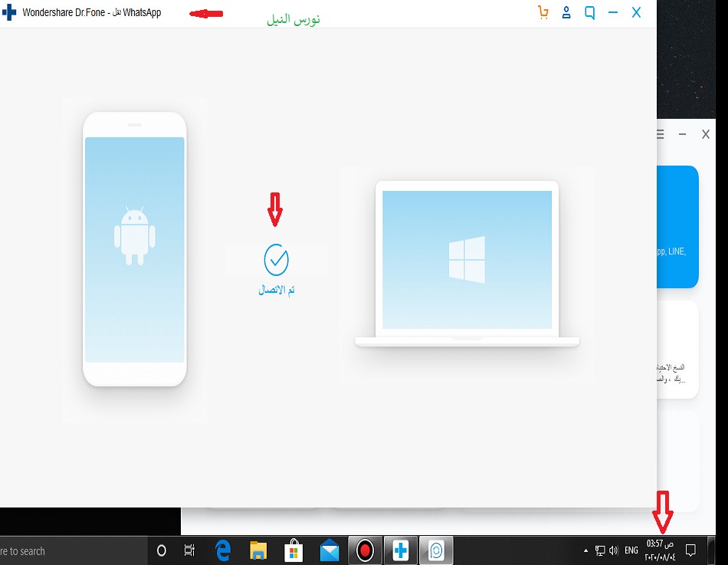Click the Android phone device image
728x565 pixels.
(x=135, y=249)
